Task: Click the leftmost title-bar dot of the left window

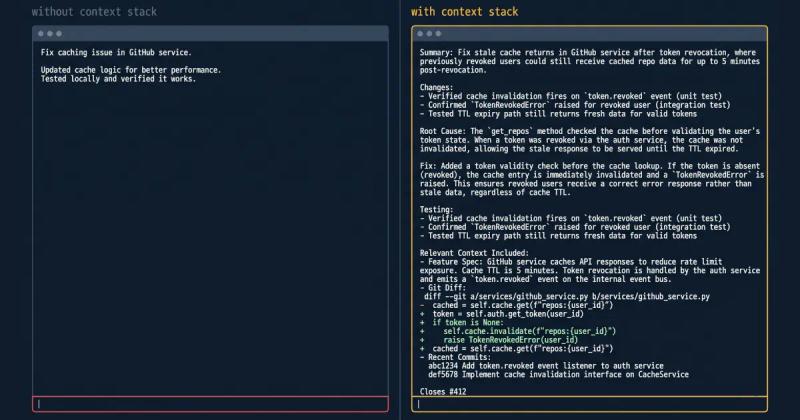Action: [x=41, y=34]
